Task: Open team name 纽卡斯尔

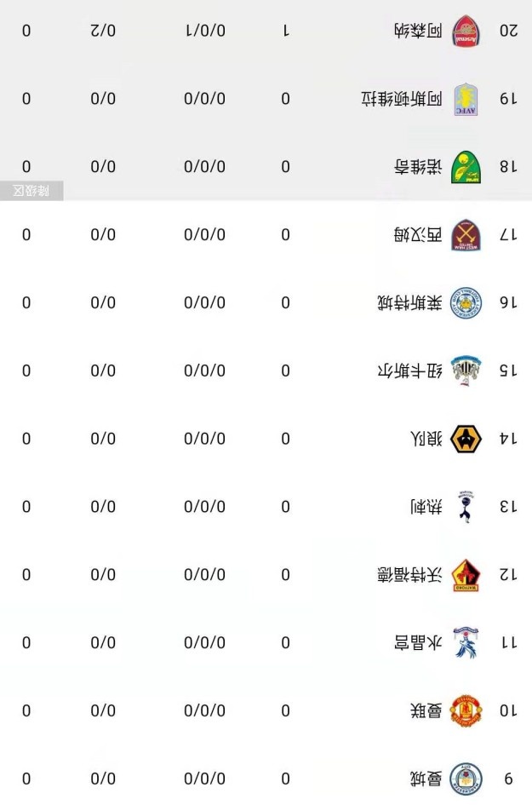Action: pos(410,371)
